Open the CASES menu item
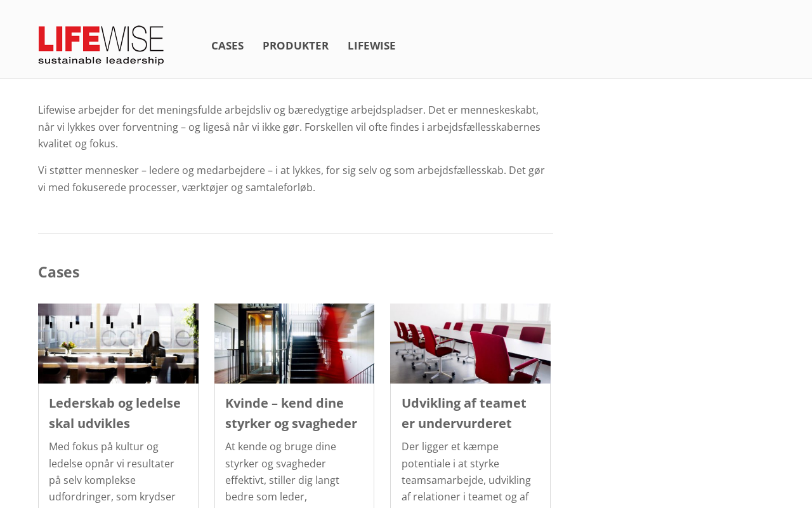The height and width of the screenshot is (508, 812). [x=227, y=46]
